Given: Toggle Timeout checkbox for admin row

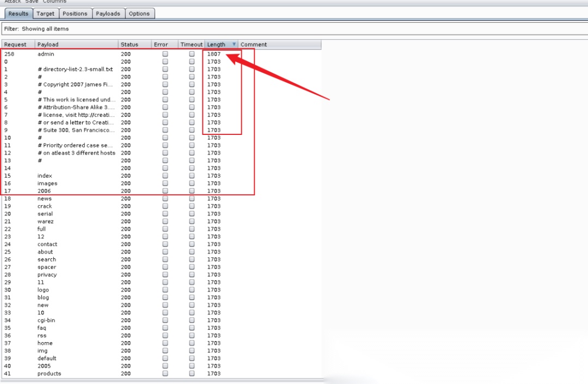Looking at the screenshot, I should pyautogui.click(x=192, y=54).
